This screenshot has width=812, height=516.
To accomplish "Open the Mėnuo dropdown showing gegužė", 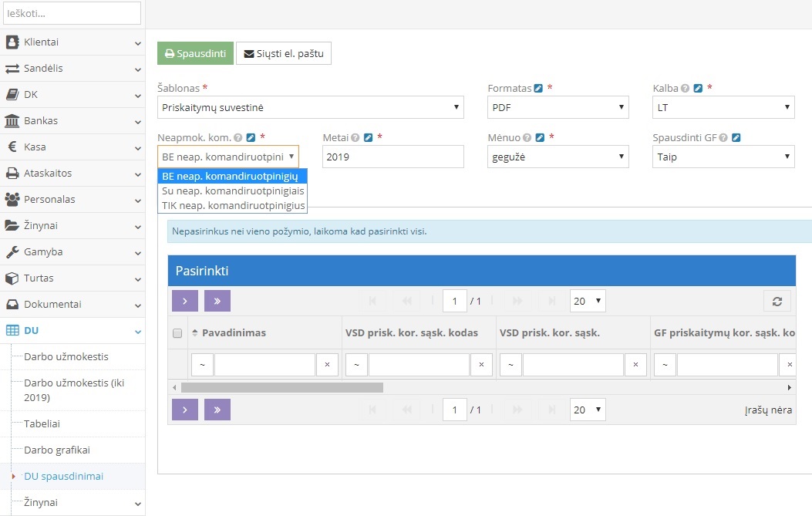I will click(558, 157).
